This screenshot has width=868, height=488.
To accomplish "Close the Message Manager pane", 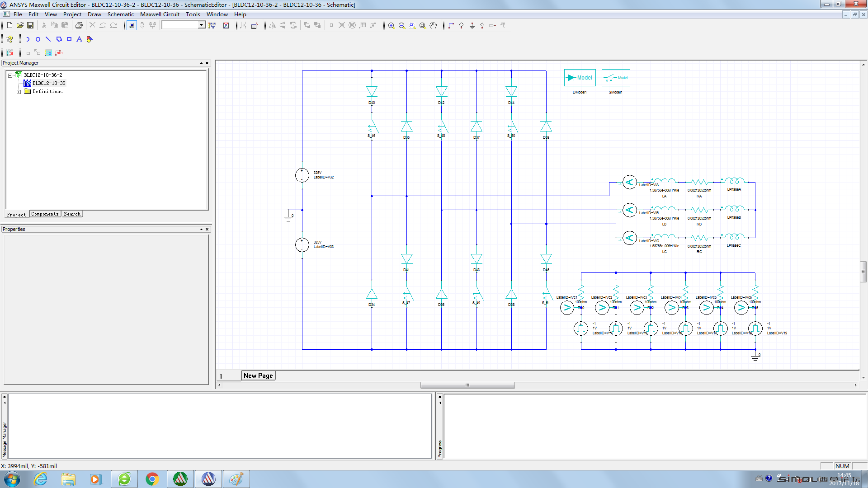I will click(x=5, y=397).
